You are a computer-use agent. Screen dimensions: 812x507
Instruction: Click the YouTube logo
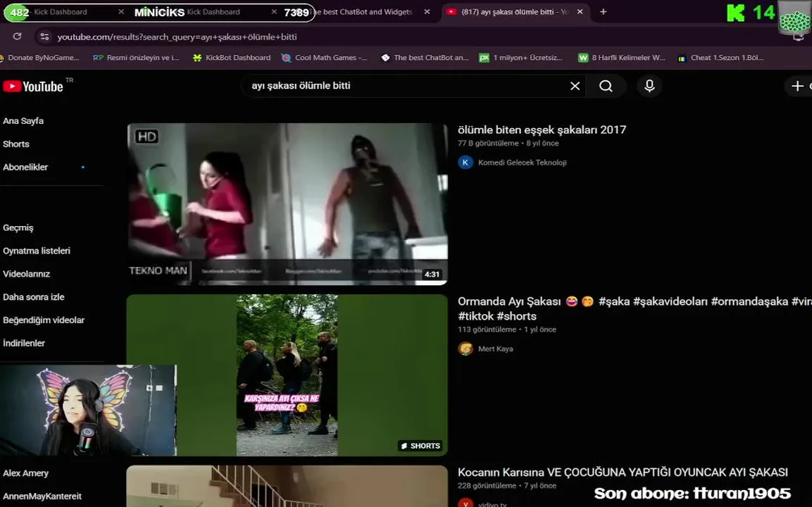tap(33, 86)
